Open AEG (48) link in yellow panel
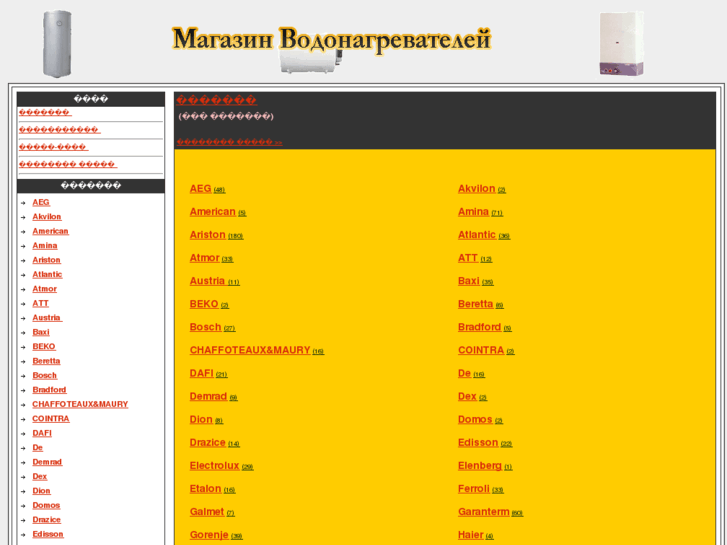The height and width of the screenshot is (545, 727). pyautogui.click(x=207, y=189)
